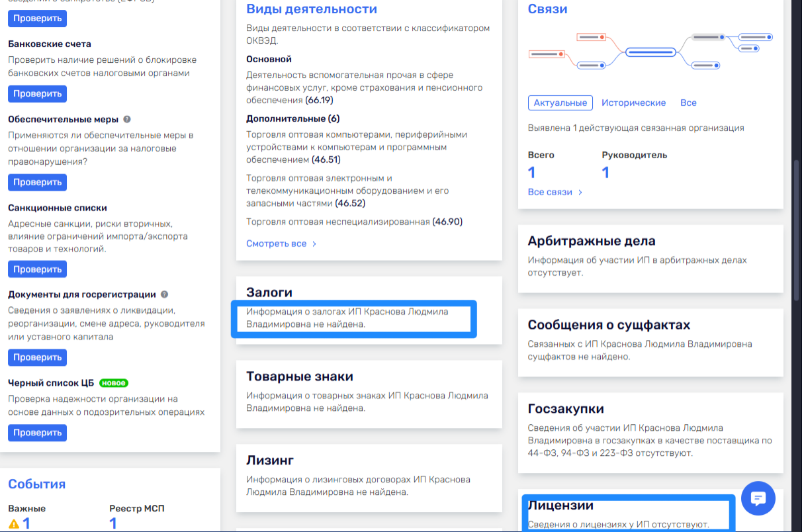Click the Залоги section heading
The image size is (802, 532).
269,292
